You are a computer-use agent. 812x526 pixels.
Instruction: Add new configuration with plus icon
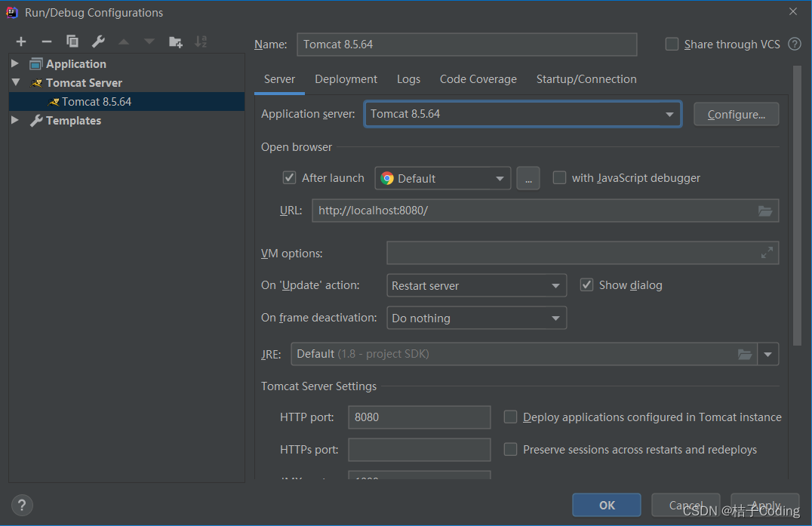tap(21, 42)
